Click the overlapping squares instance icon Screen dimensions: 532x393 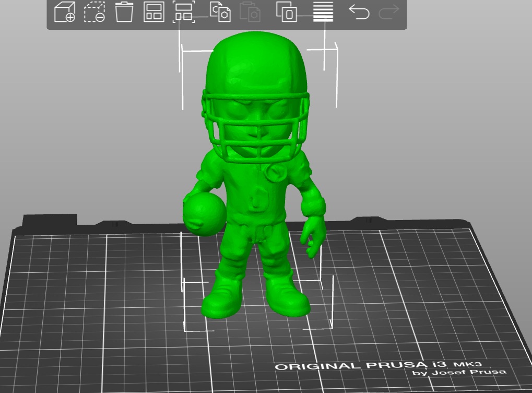point(287,12)
